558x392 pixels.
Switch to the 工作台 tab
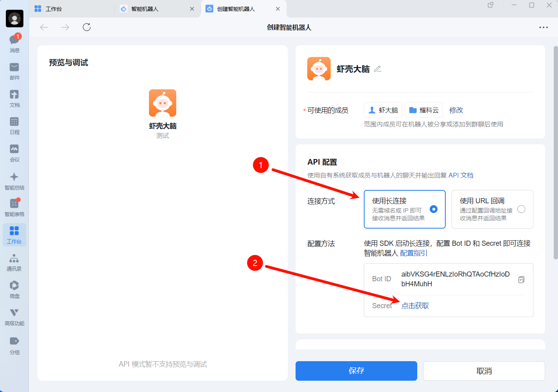[x=72, y=9]
